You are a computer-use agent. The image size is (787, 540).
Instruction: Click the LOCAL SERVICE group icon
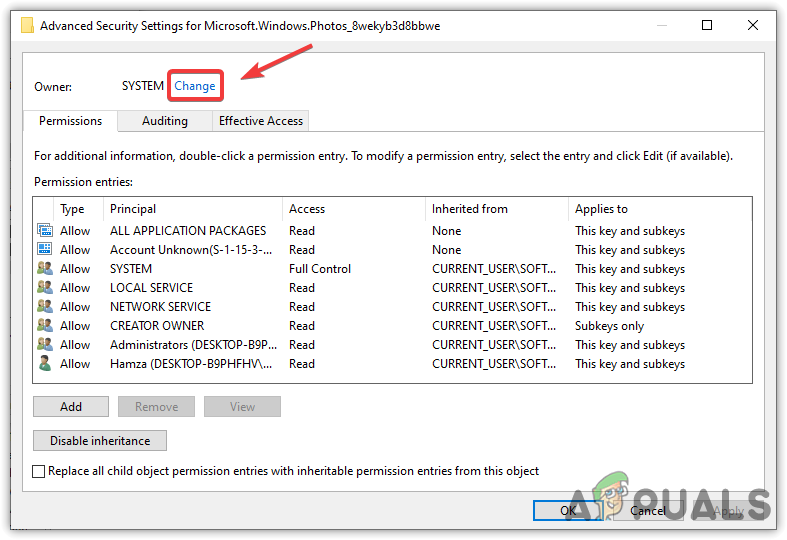click(45, 288)
